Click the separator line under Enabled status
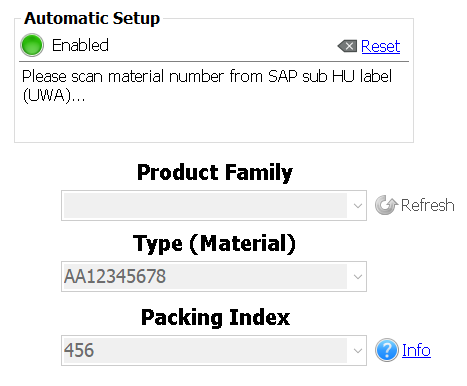Image resolution: width=467 pixels, height=386 pixels. tap(214, 62)
